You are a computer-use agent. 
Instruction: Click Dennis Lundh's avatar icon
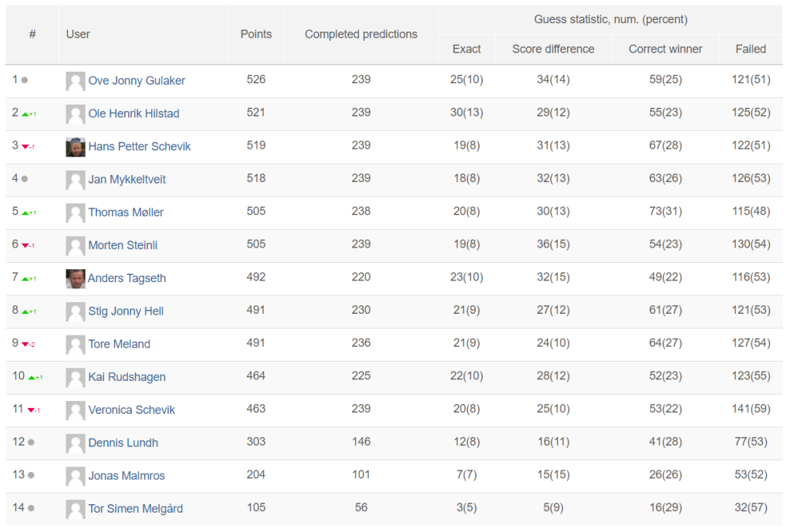(76, 443)
